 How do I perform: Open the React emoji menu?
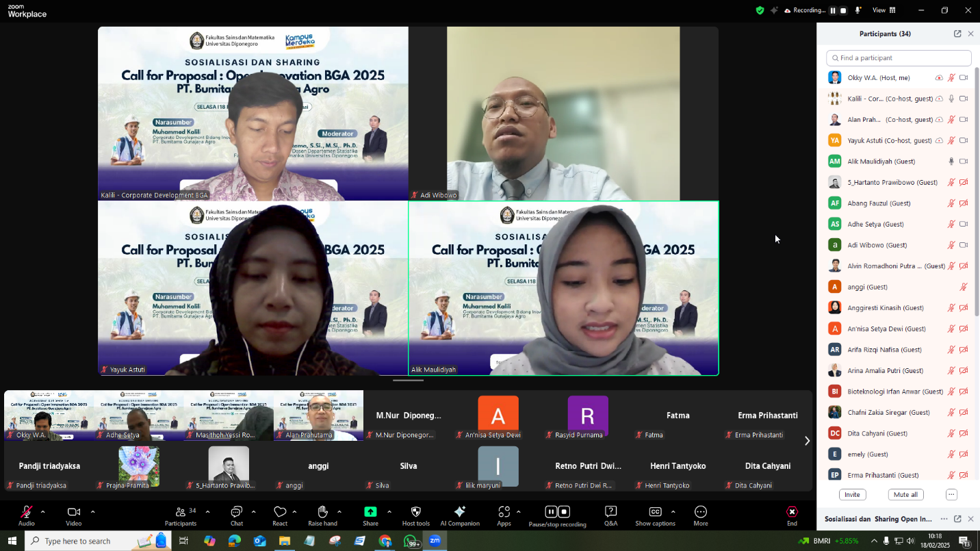(x=280, y=515)
